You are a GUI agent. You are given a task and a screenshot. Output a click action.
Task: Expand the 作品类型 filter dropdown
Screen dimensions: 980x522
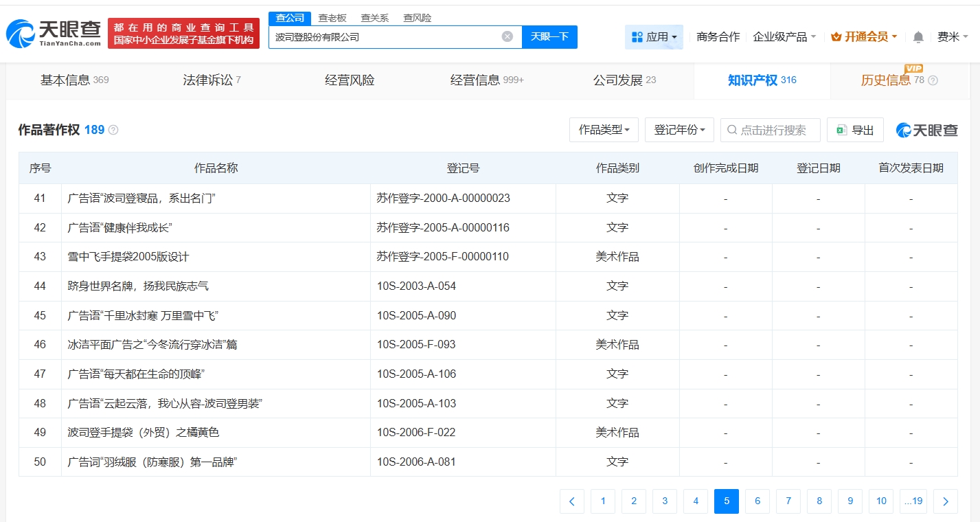click(604, 130)
